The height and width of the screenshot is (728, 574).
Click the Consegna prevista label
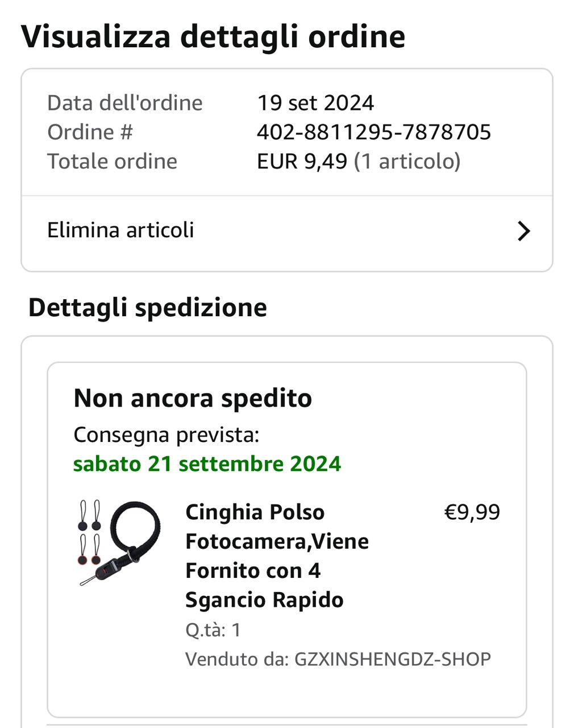[166, 435]
